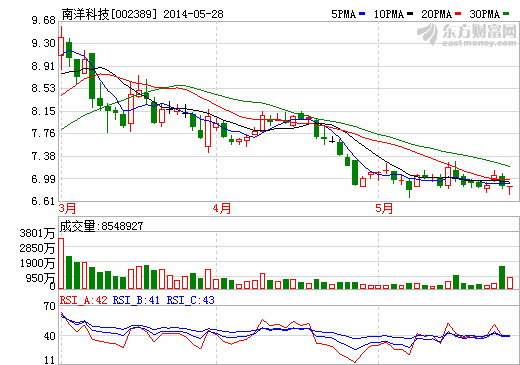Click the 8.91 price axis label

43,66
